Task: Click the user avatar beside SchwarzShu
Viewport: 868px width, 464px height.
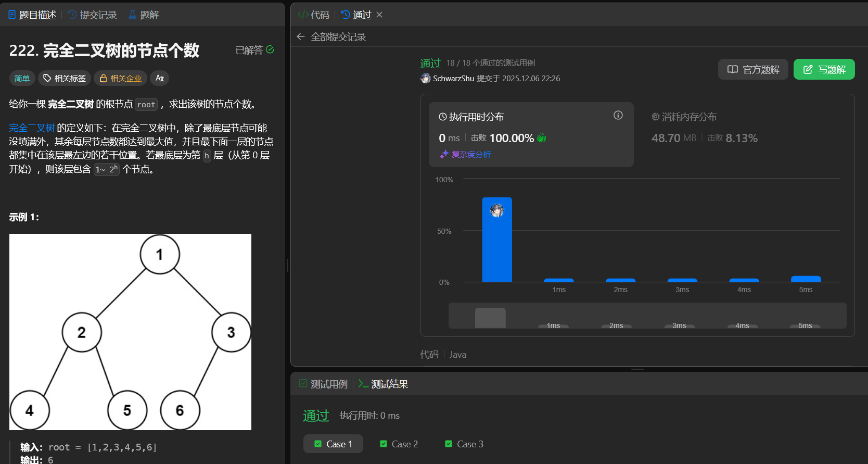Action: coord(425,78)
